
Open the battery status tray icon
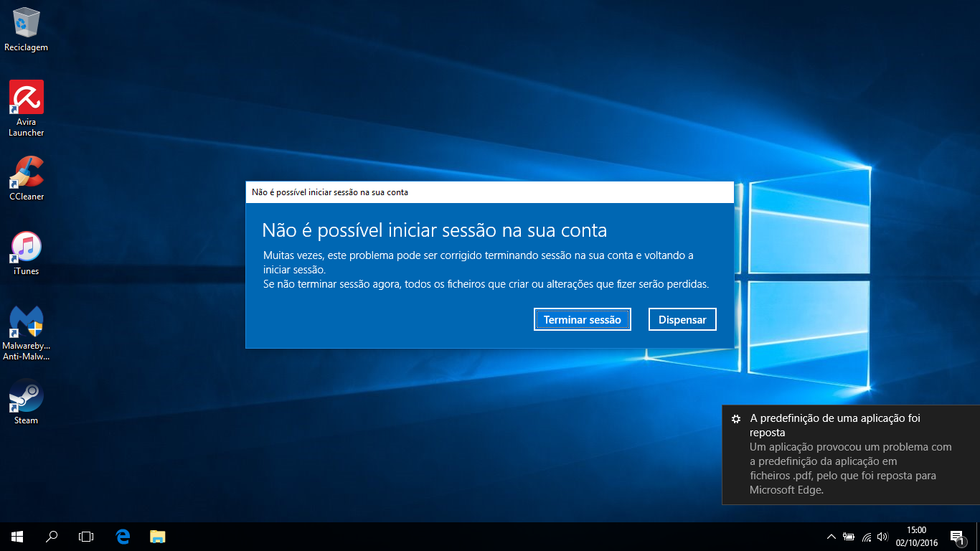coord(849,537)
